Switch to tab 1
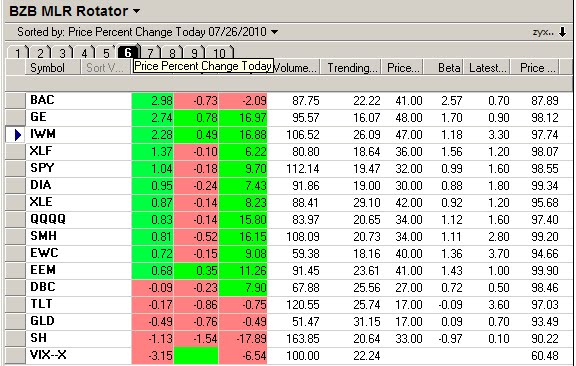This screenshot has height=366, width=576. [x=17, y=53]
